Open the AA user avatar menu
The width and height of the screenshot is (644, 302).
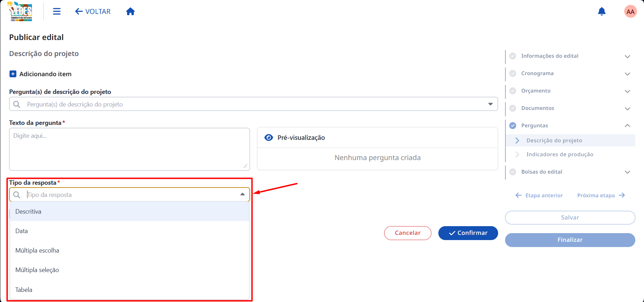pyautogui.click(x=630, y=11)
